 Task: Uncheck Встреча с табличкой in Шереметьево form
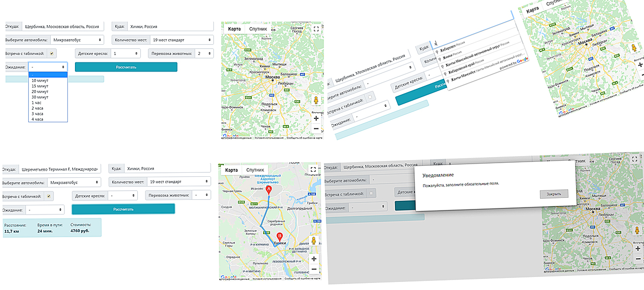49,196
